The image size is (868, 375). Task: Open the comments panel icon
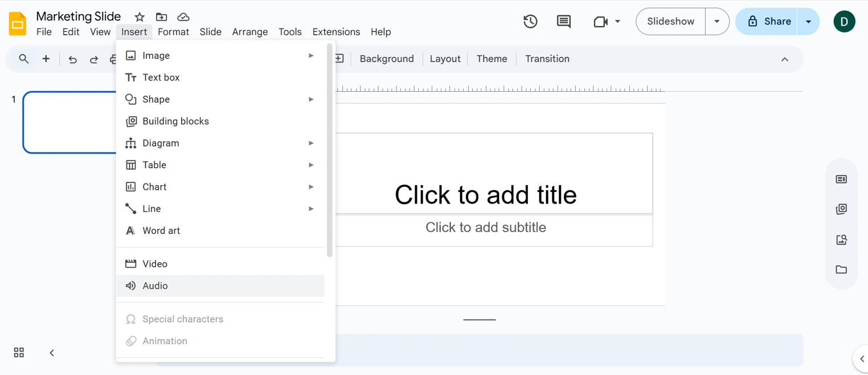tap(563, 22)
